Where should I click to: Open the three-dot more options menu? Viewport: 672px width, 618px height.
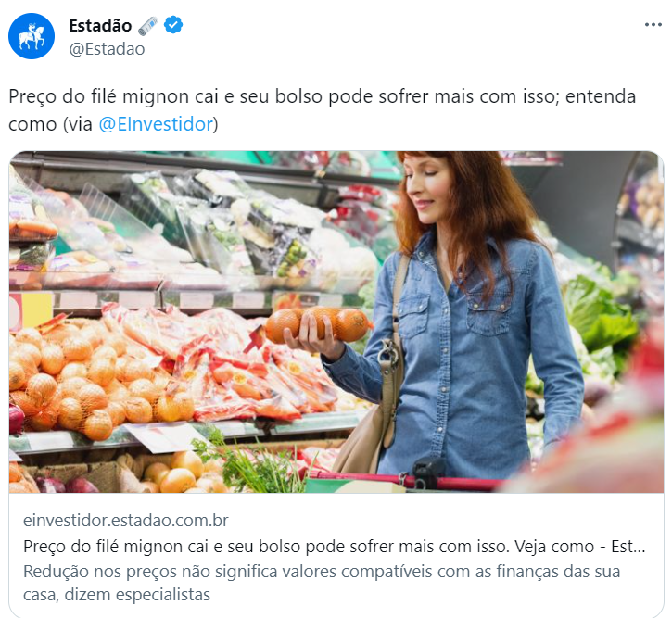pyautogui.click(x=653, y=25)
